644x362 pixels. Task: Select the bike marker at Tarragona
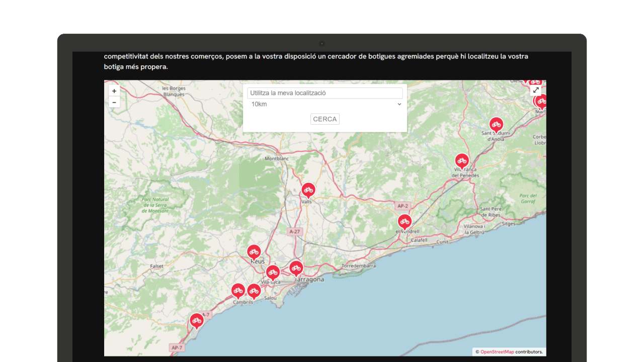(296, 268)
